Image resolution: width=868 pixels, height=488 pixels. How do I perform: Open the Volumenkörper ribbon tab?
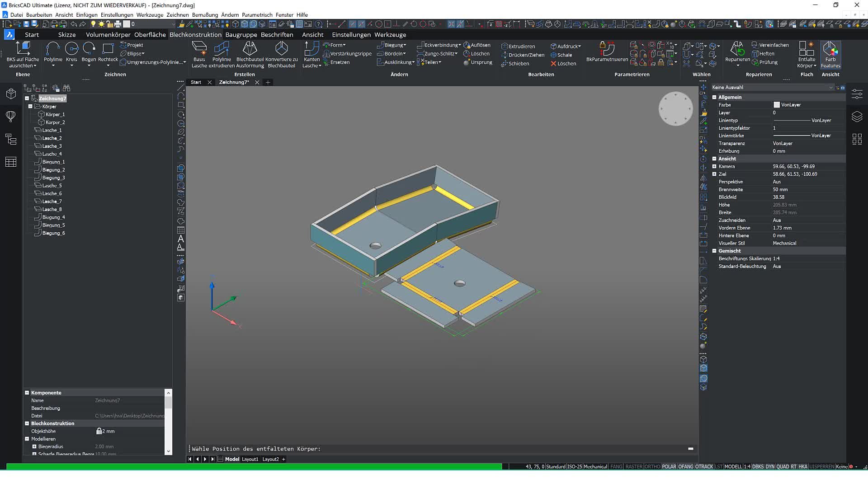click(108, 34)
